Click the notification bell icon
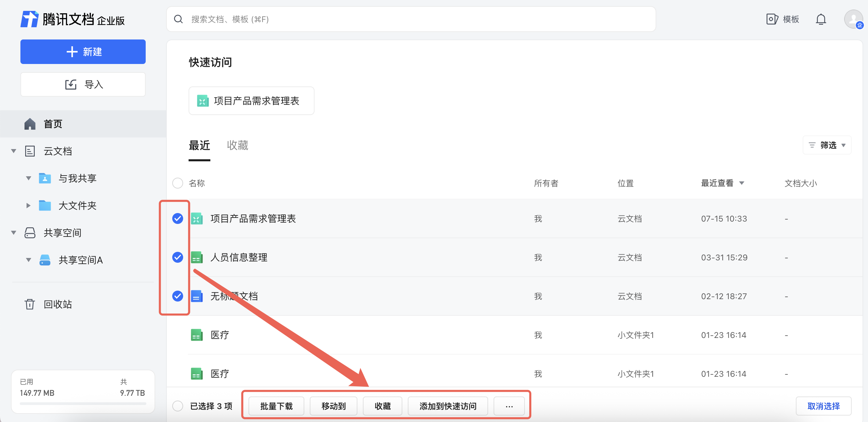Screen dimensions: 868x422 coord(821,19)
